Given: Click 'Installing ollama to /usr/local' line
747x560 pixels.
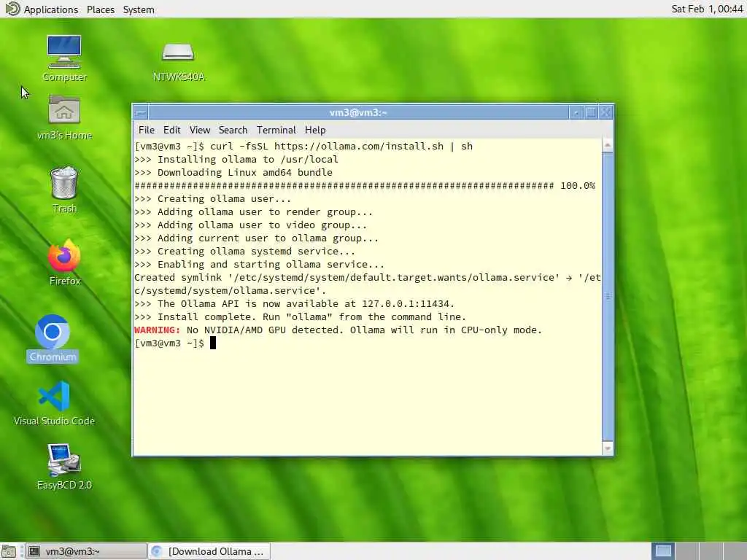Looking at the screenshot, I should pos(236,159).
